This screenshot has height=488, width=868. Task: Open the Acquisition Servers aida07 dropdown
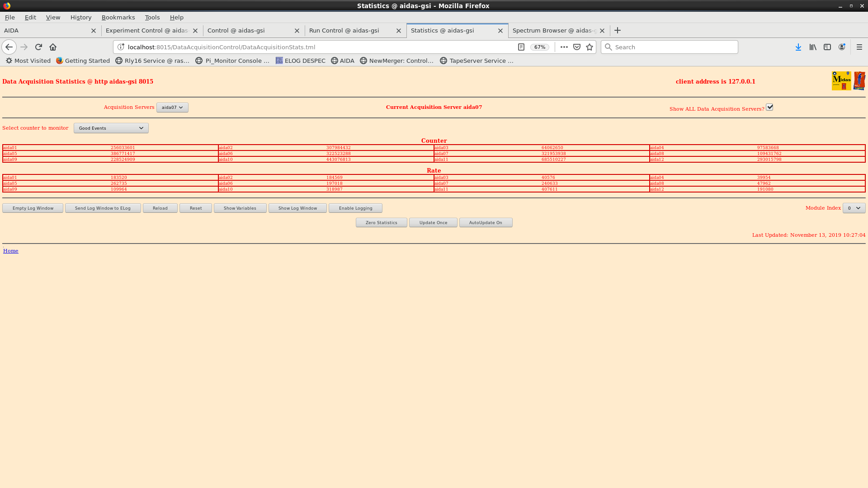pos(172,108)
